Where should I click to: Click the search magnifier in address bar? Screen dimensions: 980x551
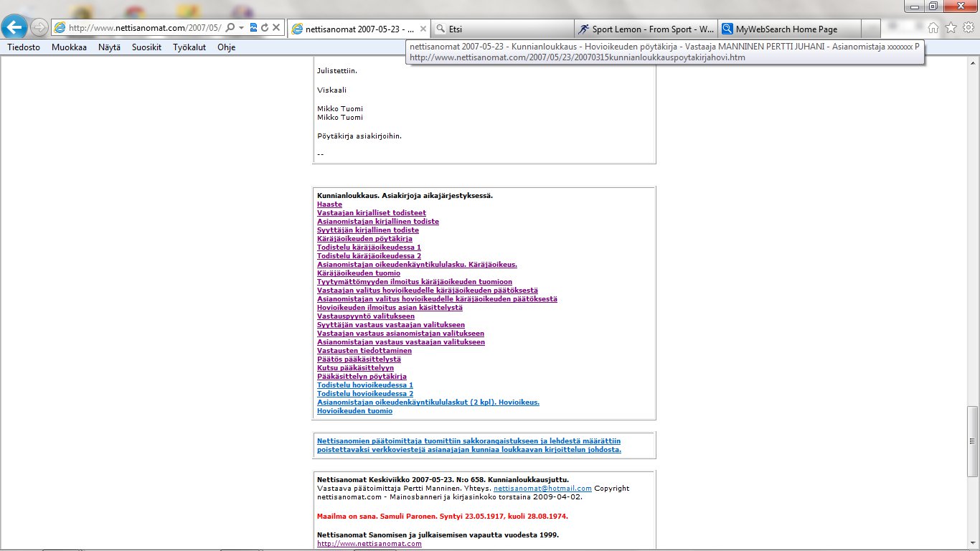click(x=230, y=27)
